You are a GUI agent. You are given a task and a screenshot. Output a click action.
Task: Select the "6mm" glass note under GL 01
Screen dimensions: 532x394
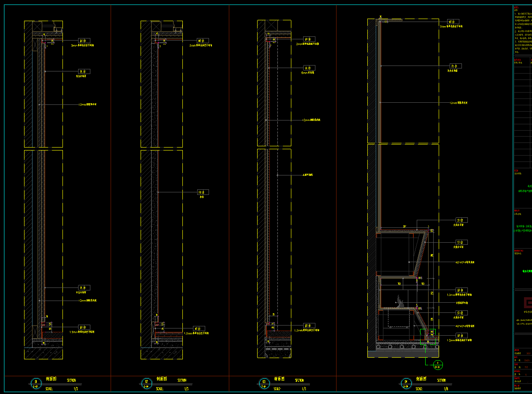pos(308,73)
